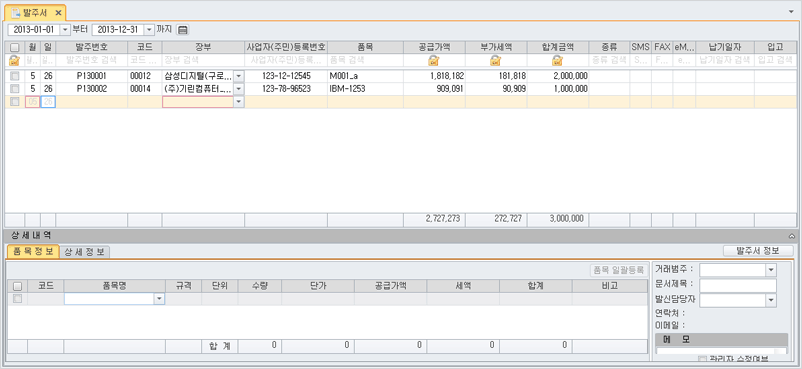Open the calendar period picker icon

[183, 30]
